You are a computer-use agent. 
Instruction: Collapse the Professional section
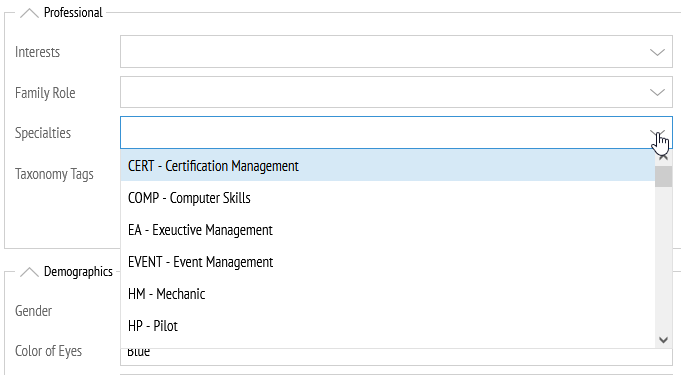(x=30, y=13)
